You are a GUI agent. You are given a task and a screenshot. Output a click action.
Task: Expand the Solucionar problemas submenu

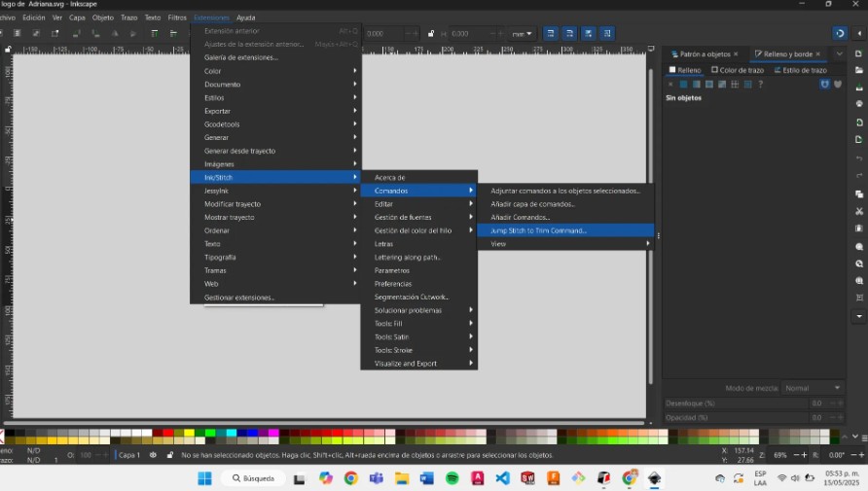tap(419, 310)
